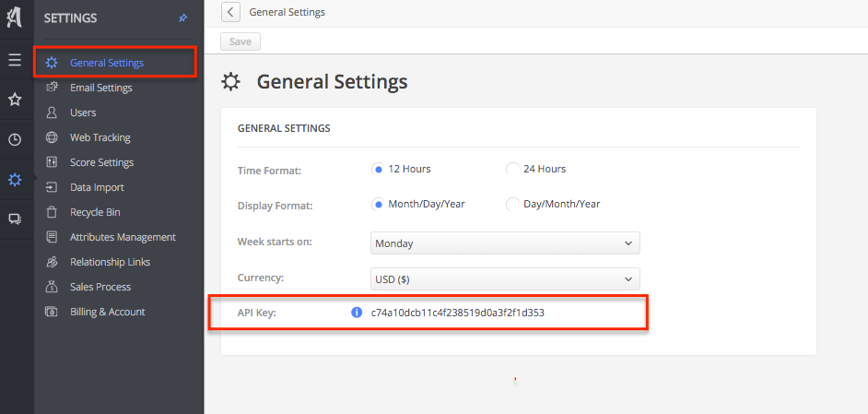868x414 pixels.
Task: Click the trash icon for Recycle Bin
Action: [52, 212]
